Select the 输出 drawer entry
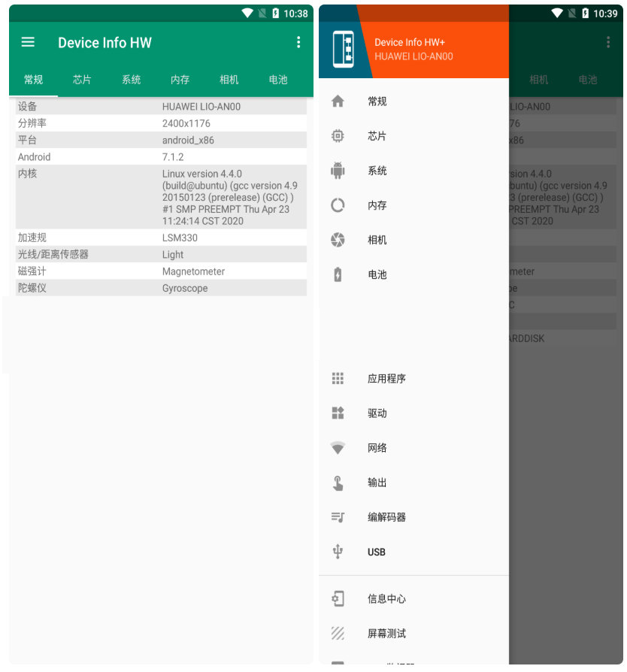The image size is (627, 672). (338, 483)
